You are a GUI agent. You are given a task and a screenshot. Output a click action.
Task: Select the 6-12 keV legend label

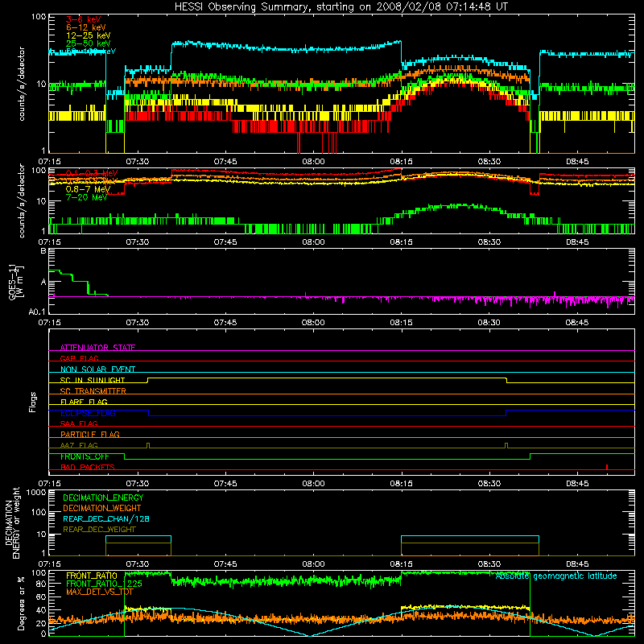pos(86,27)
